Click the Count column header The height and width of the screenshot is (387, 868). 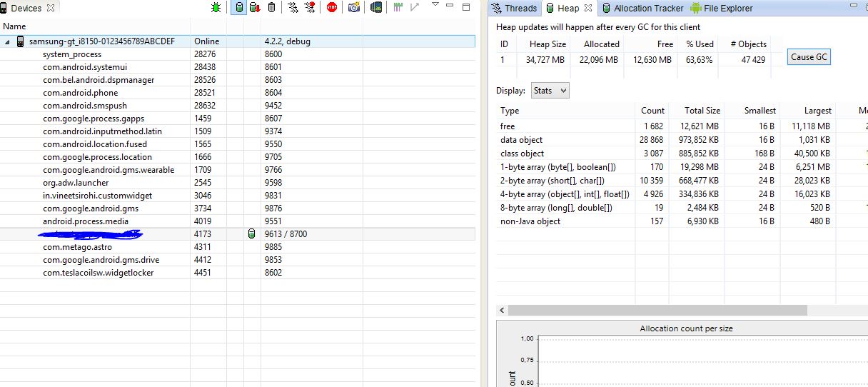[x=652, y=111]
